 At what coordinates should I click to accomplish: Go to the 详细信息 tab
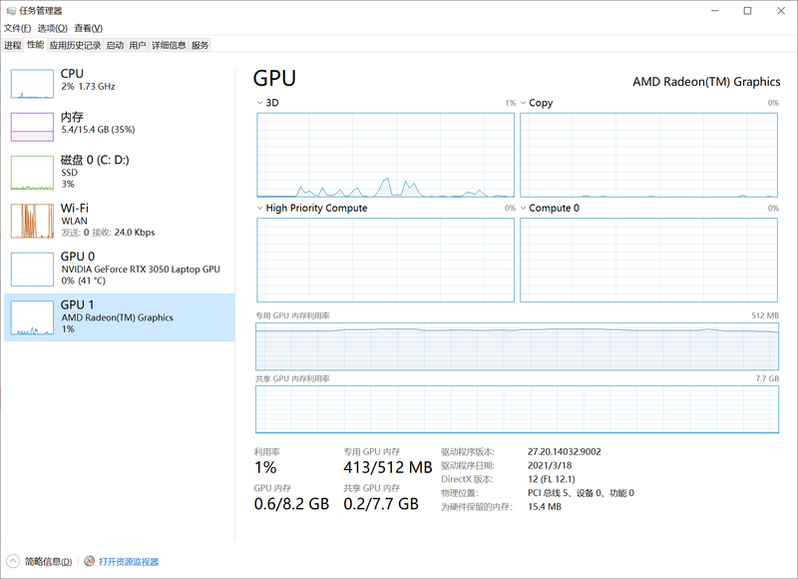(x=169, y=45)
